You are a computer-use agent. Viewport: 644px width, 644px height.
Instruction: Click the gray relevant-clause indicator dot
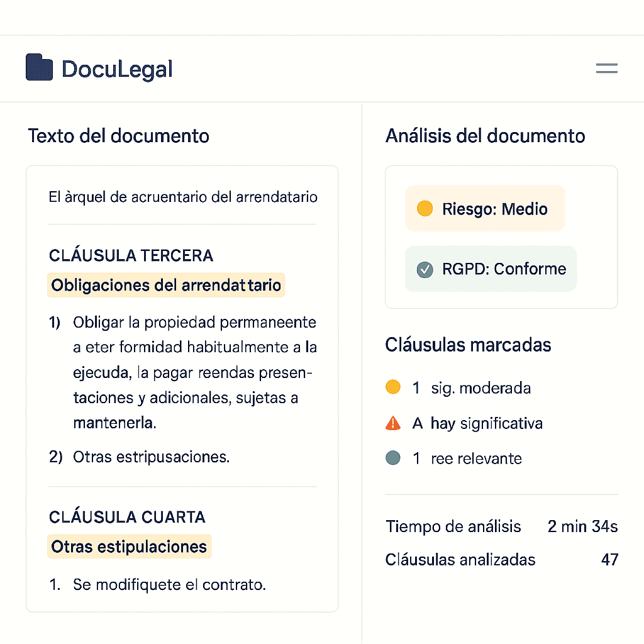click(393, 458)
